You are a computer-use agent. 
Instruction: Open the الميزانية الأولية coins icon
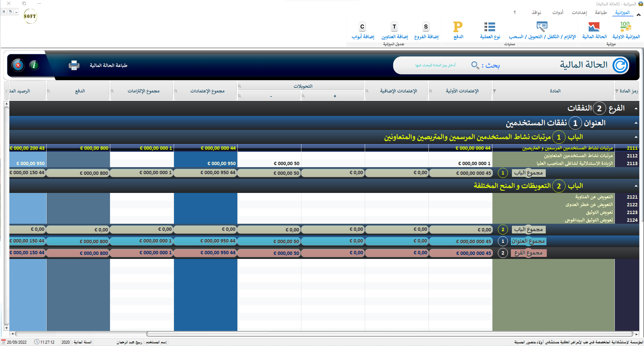click(x=626, y=27)
